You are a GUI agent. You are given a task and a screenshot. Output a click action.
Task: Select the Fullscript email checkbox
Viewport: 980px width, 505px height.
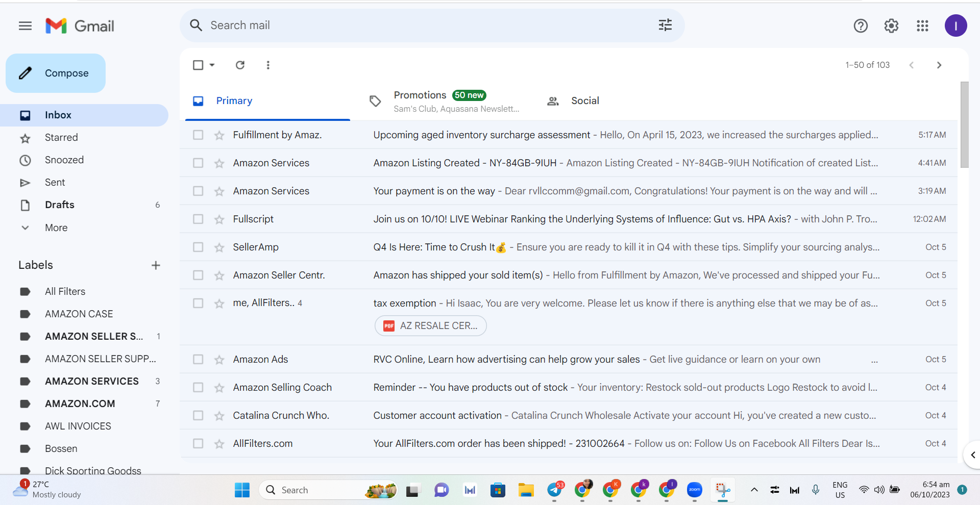tap(198, 219)
